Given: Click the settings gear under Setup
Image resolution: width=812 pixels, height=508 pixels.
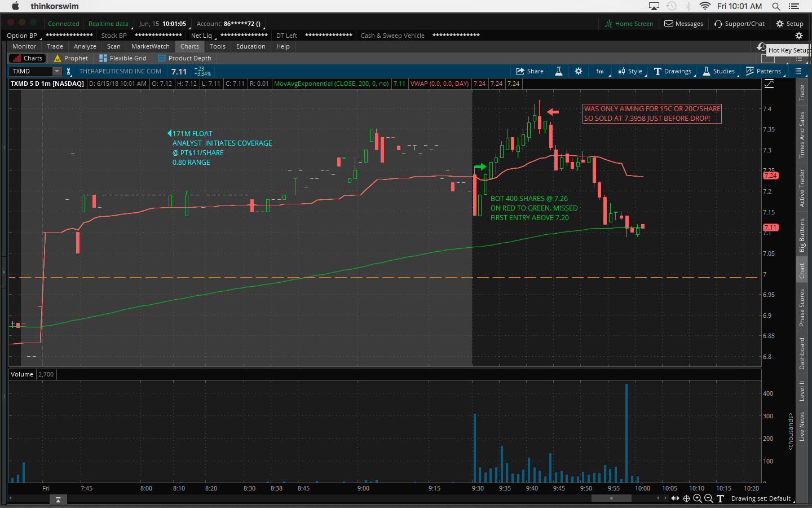Looking at the screenshot, I should click(799, 36).
